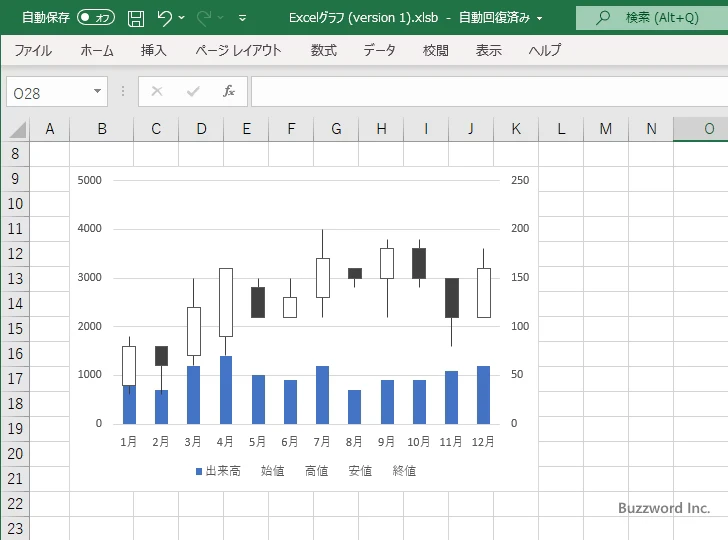Click the Undo arrow icon
This screenshot has width=728, height=540.
point(164,18)
